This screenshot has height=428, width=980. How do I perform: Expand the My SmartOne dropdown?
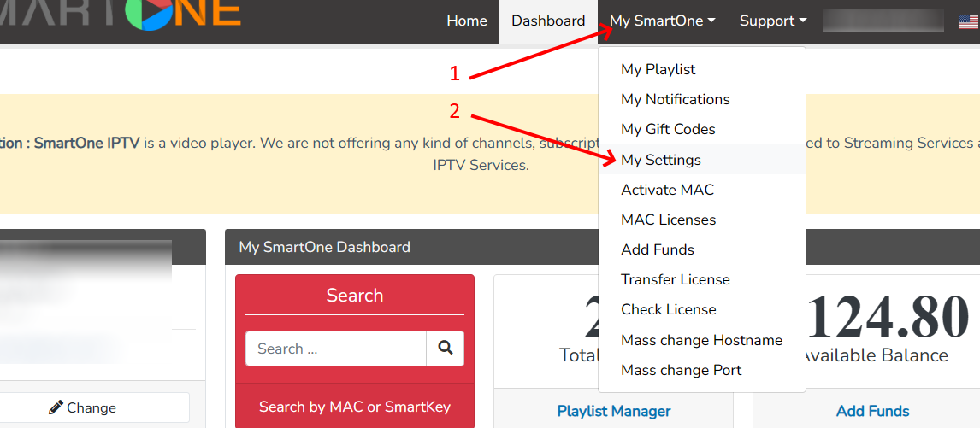coord(663,21)
